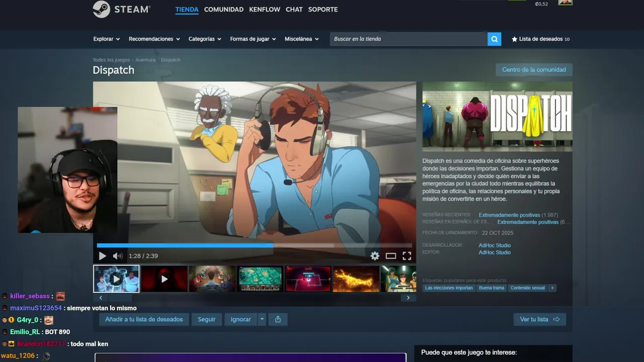Select the green city map thumbnail
Image resolution: width=644 pixels, height=362 pixels.
tap(261, 279)
